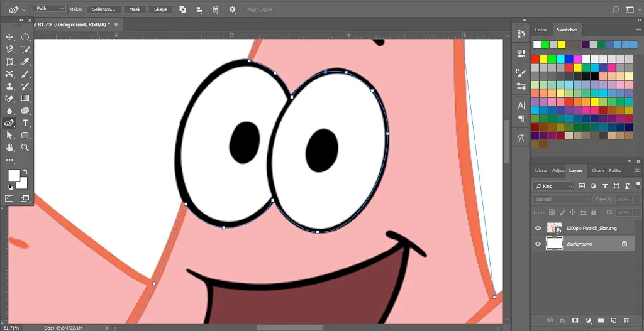
Task: Reset default foreground and background colors
Action: click(10, 187)
